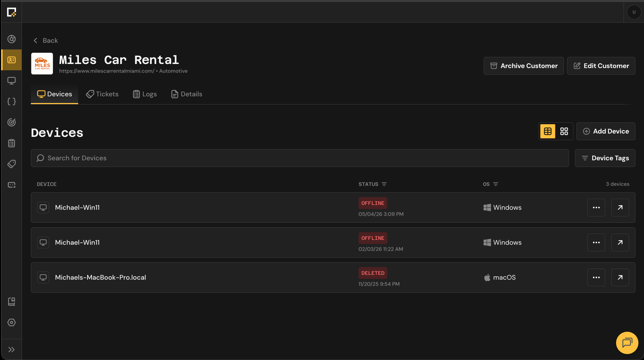
Task: Click the Archive Customer button
Action: coord(524,66)
